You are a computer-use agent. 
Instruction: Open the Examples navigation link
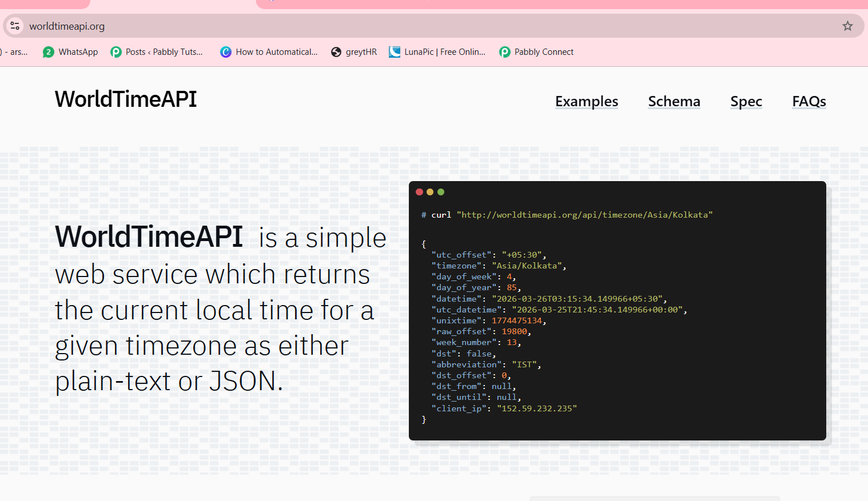tap(587, 101)
